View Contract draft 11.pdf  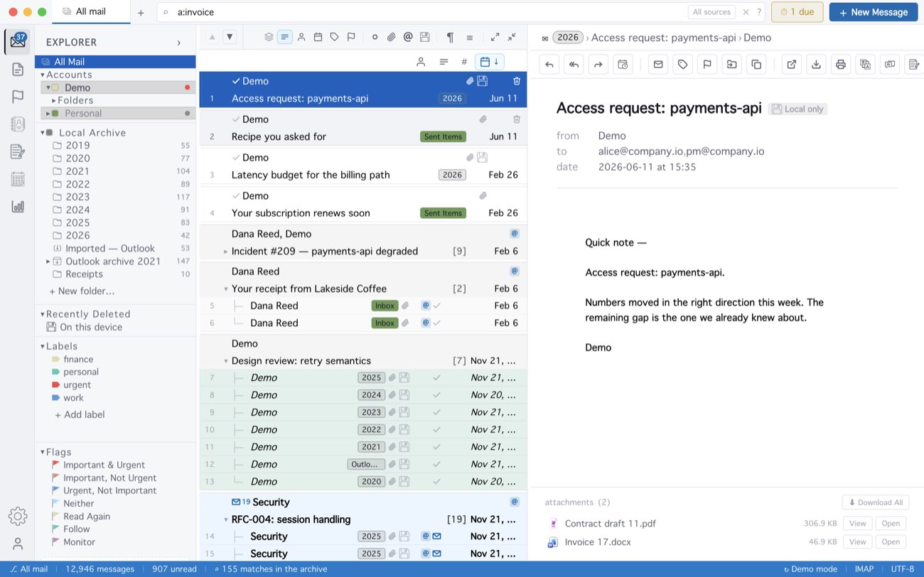[857, 524]
